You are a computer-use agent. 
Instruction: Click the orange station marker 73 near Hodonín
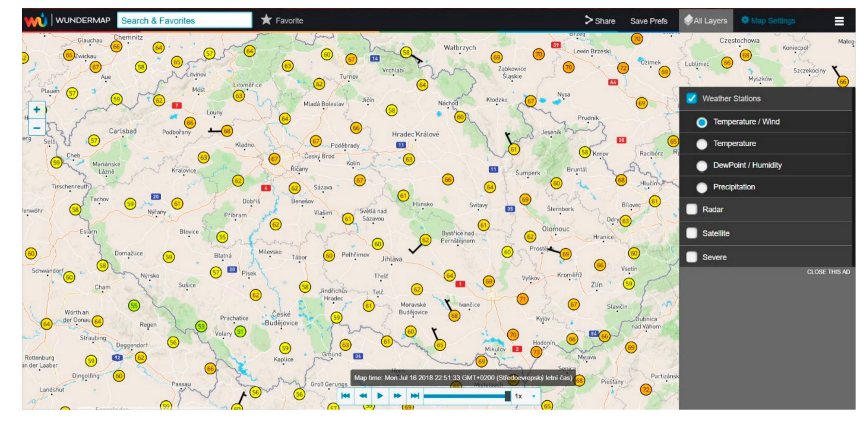(x=536, y=352)
